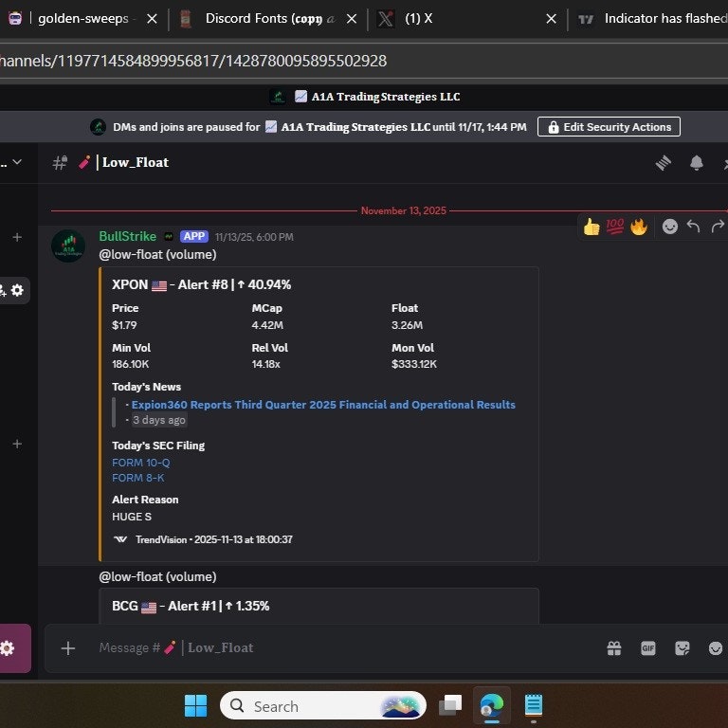Forward the BullStrike message
The image size is (728, 728).
[718, 227]
